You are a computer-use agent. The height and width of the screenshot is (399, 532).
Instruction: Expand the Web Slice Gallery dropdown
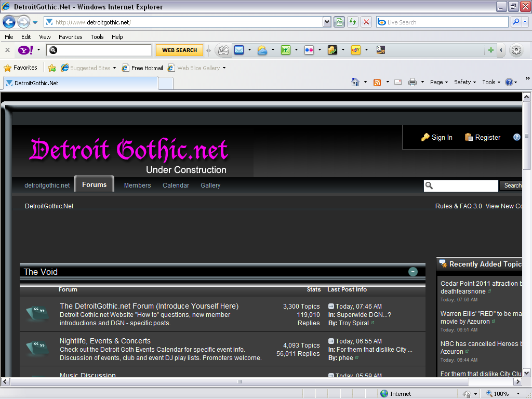click(x=224, y=68)
